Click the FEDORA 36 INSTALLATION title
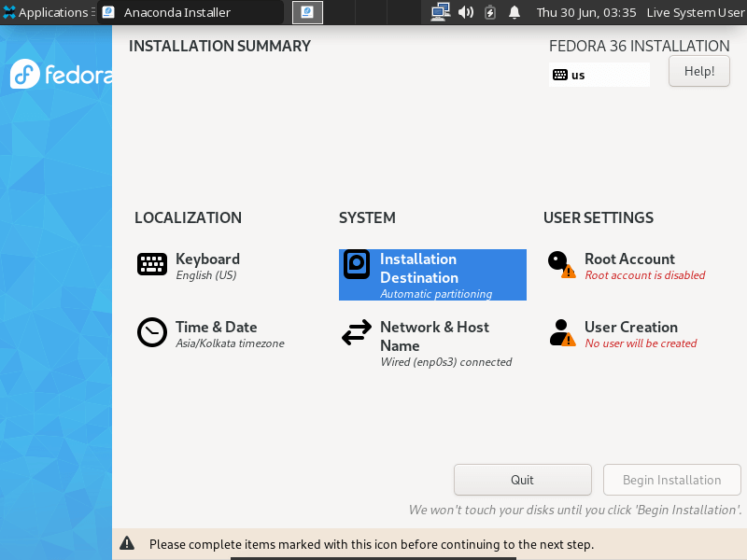The width and height of the screenshot is (747, 560). pyautogui.click(x=640, y=46)
